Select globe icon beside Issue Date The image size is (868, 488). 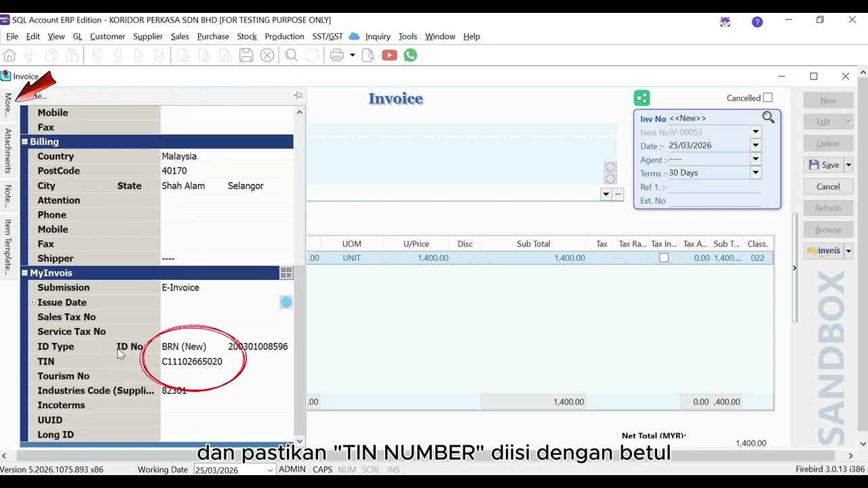pos(286,302)
